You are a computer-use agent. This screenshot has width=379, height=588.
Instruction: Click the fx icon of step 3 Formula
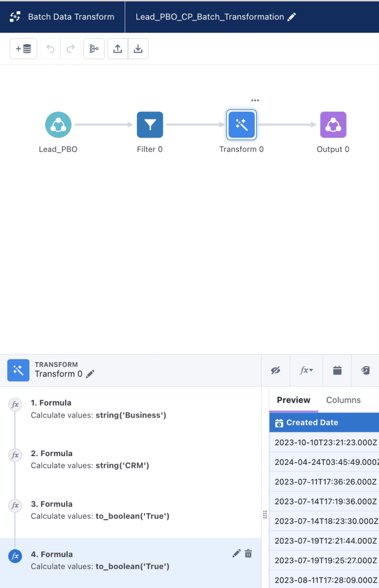[15, 505]
